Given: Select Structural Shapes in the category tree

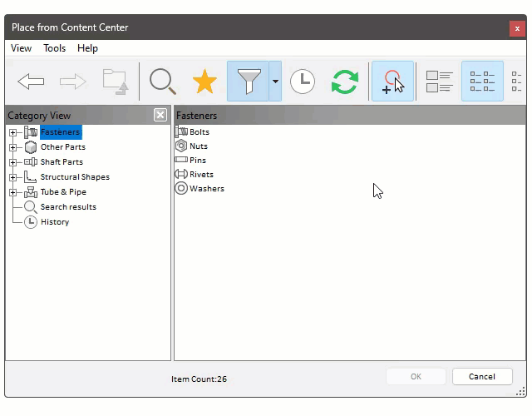Looking at the screenshot, I should (x=75, y=177).
